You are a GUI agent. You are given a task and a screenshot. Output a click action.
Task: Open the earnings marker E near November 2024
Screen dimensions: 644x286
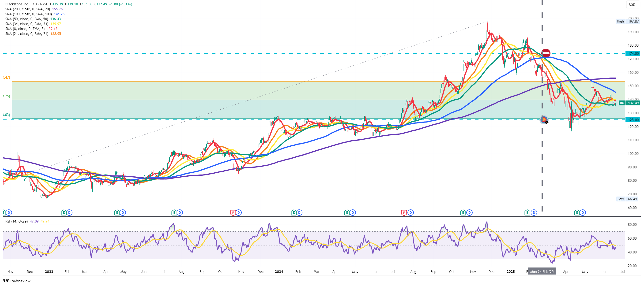coord(463,212)
